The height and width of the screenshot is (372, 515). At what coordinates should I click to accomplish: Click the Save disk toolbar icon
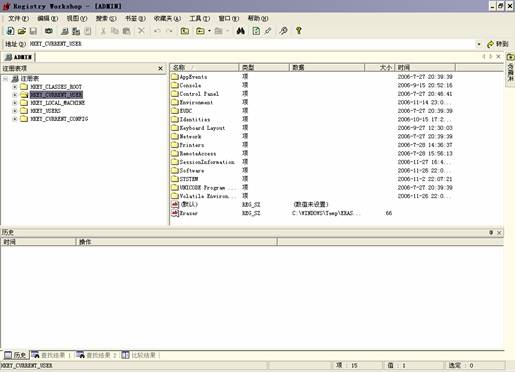pos(33,31)
